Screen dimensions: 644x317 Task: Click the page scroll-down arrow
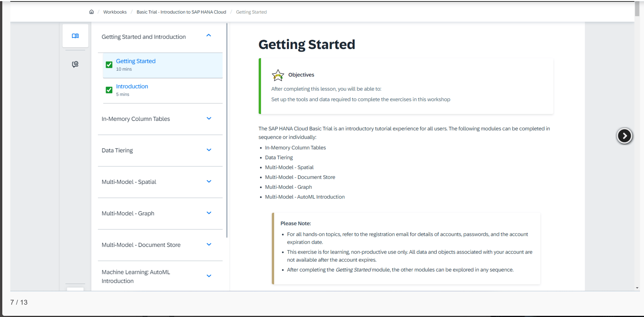[637, 288]
